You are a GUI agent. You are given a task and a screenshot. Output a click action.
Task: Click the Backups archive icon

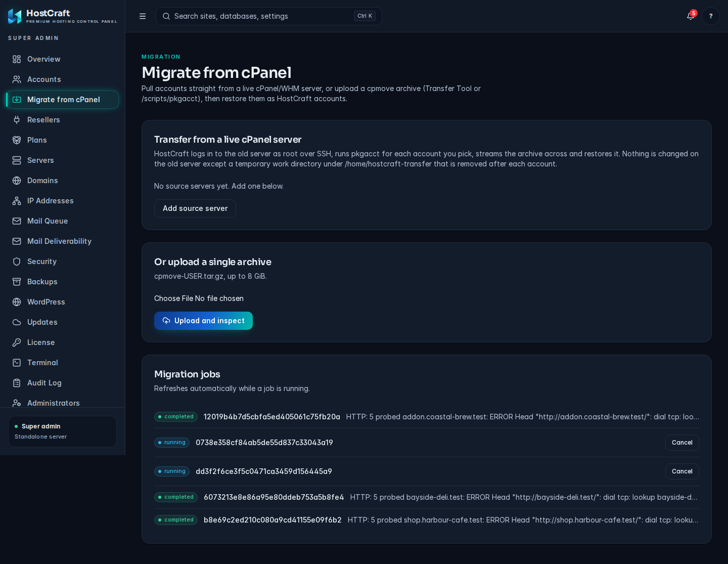(x=17, y=282)
